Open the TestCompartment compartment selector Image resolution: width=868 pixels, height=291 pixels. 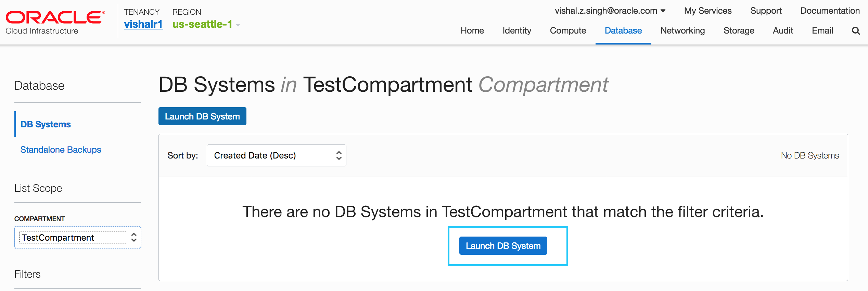coord(78,238)
